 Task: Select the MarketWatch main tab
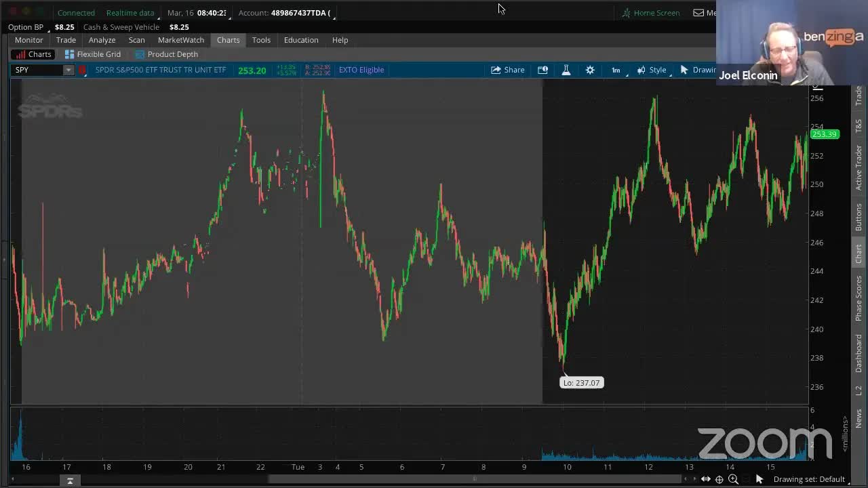[x=181, y=40]
